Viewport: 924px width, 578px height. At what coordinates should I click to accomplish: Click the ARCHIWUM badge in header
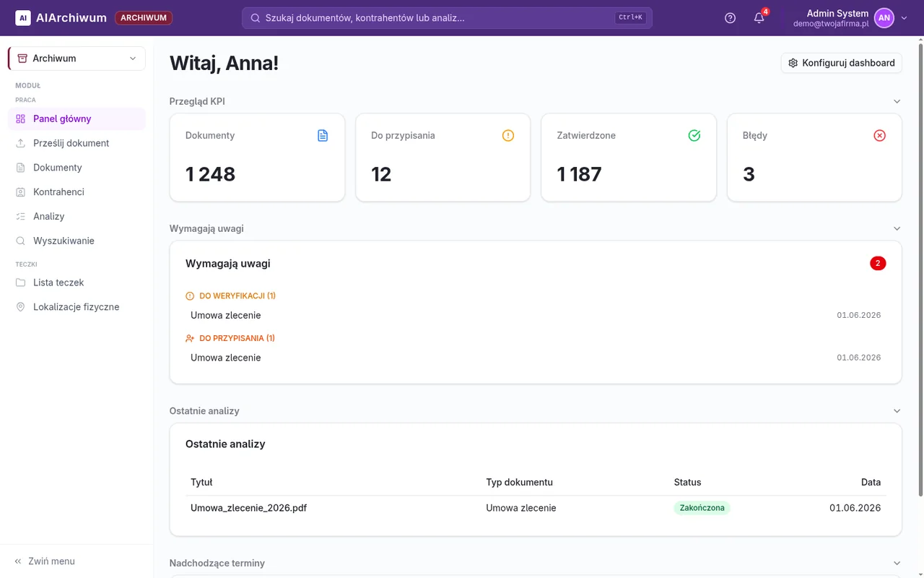tap(144, 18)
